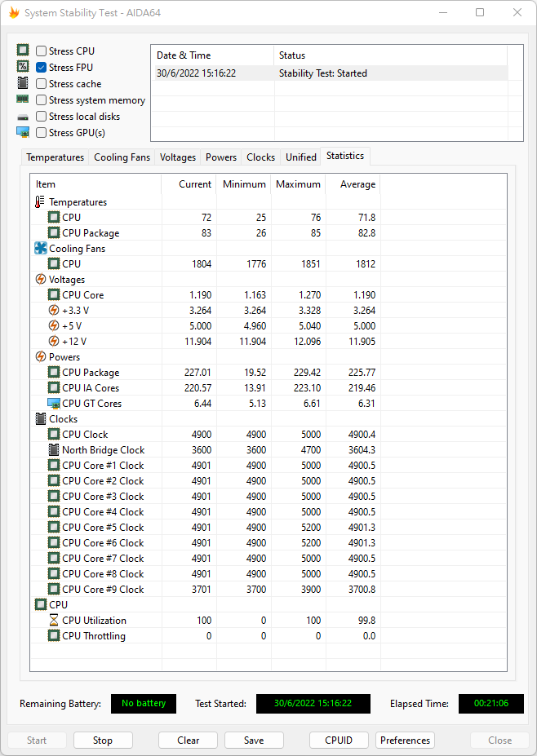The width and height of the screenshot is (537, 756).
Task: Select the CPU Core #5 Clock row
Action: pyautogui.click(x=268, y=527)
